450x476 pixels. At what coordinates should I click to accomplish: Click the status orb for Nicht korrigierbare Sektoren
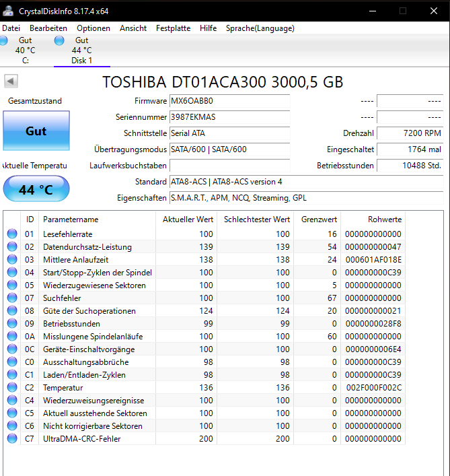pyautogui.click(x=12, y=426)
